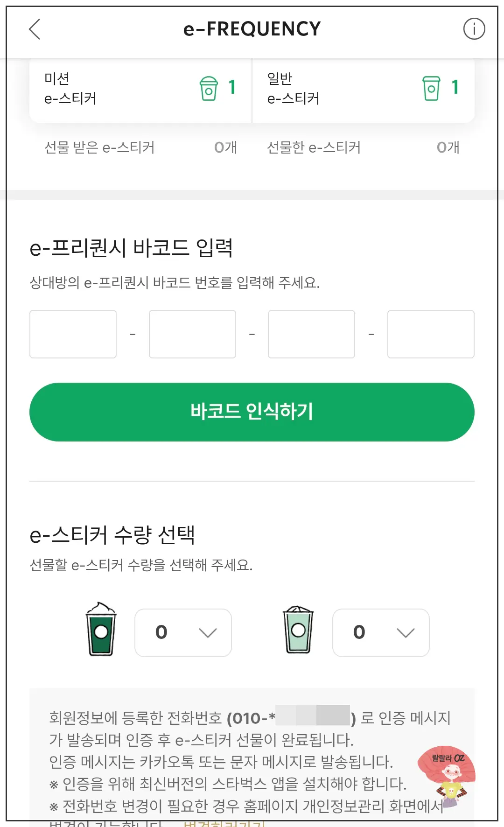Click the 미션 e-스티커 green cup icon

tap(209, 89)
